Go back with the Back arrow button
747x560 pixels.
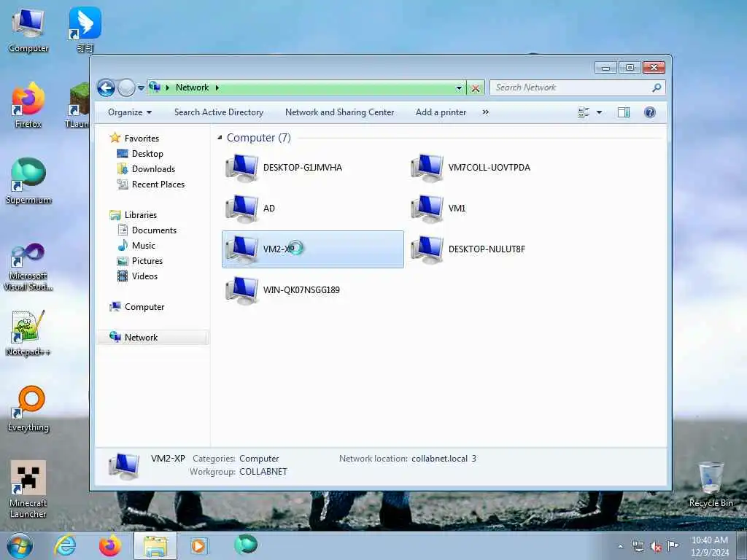(106, 87)
